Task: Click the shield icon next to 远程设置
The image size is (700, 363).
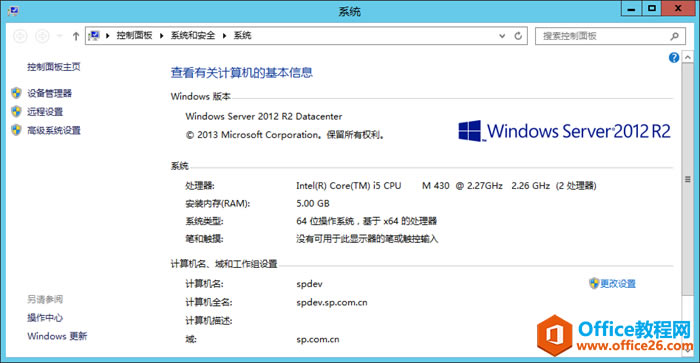Action: [17, 111]
